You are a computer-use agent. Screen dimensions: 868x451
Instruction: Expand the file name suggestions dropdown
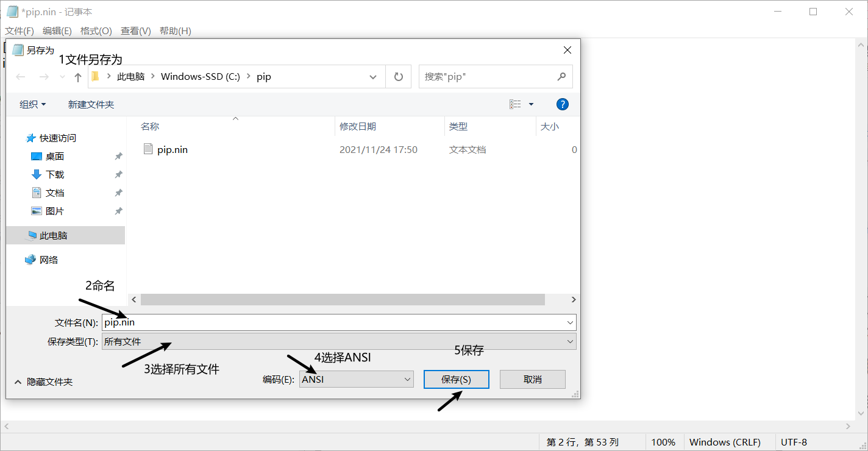tap(570, 322)
